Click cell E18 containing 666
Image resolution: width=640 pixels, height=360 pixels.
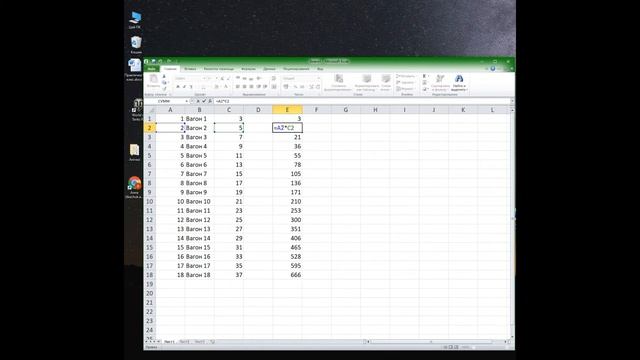287,275
